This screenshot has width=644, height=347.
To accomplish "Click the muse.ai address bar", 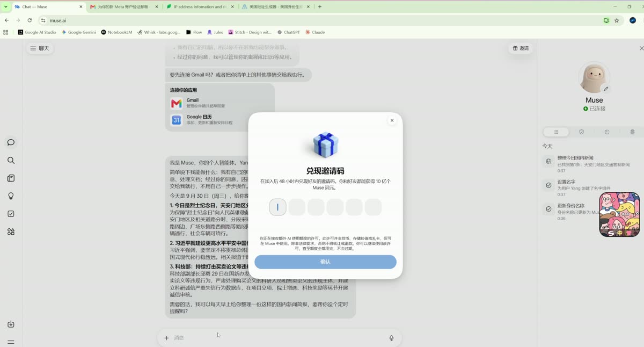I will [322, 20].
